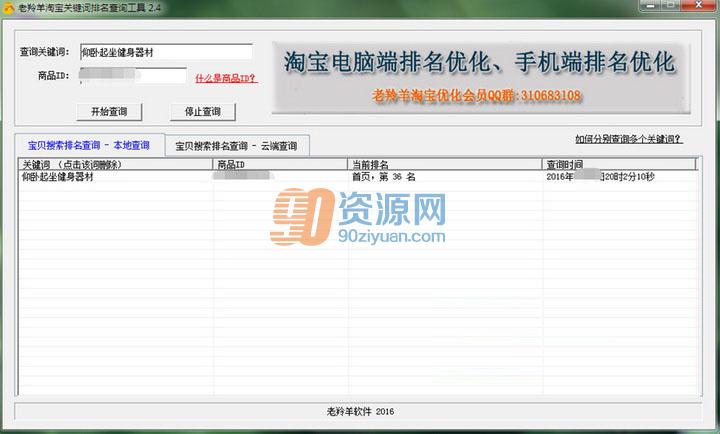
Task: Click the 停止查询 button
Action: coord(202,112)
